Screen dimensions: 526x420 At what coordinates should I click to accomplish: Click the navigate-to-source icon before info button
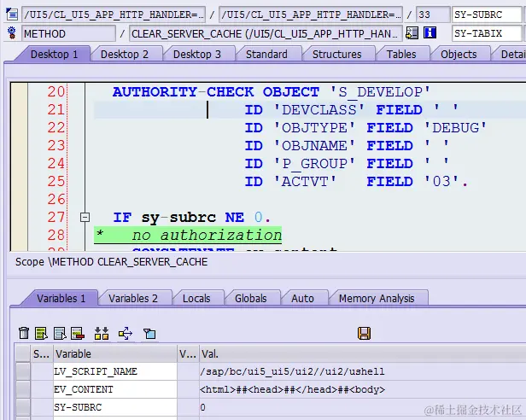pos(412,33)
